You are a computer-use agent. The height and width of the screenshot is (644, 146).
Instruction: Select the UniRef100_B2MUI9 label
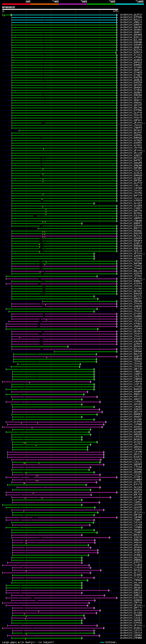click(131, 53)
